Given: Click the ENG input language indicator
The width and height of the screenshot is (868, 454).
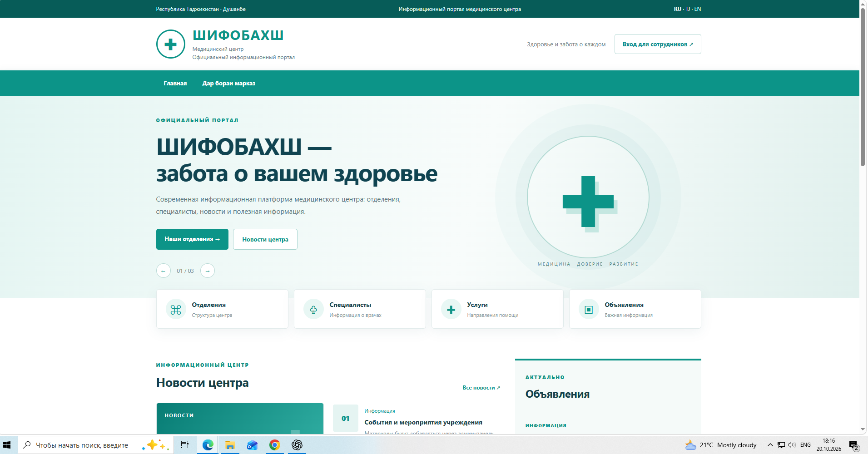Looking at the screenshot, I should pyautogui.click(x=805, y=445).
